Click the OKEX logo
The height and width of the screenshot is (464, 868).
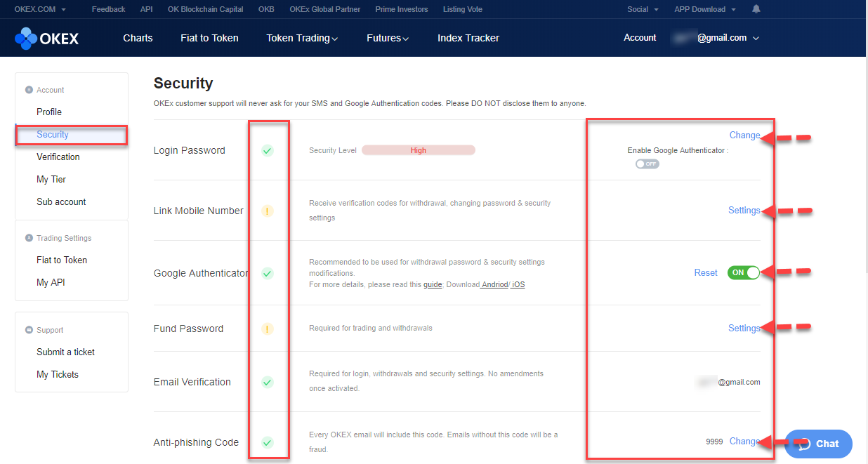point(46,39)
